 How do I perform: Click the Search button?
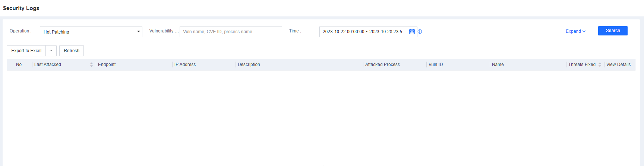click(613, 31)
